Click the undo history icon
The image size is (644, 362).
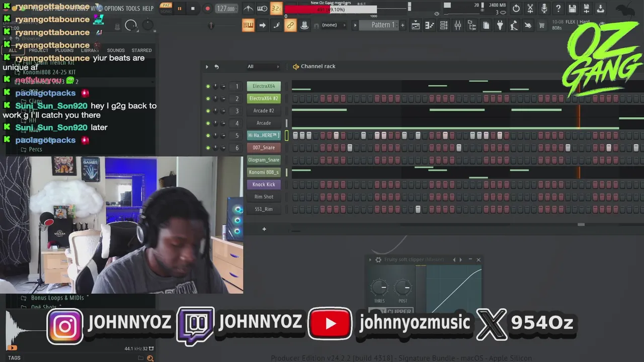pos(516,9)
